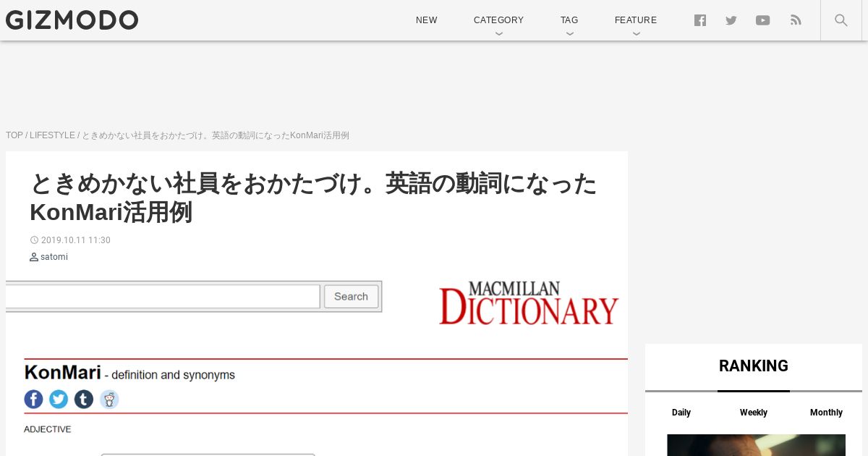Share via Facebook icon under KonMari heading

coord(33,399)
